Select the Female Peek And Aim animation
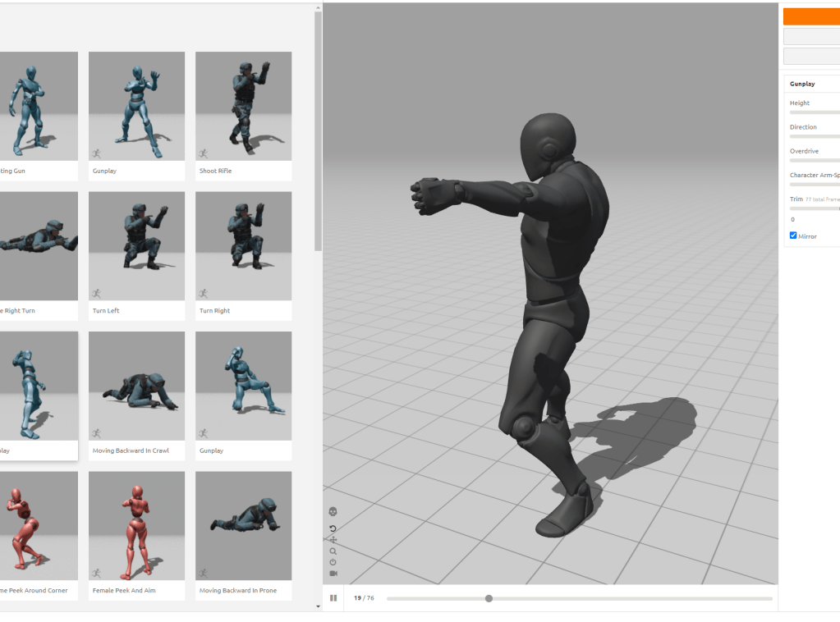This screenshot has width=840, height=622. point(136,525)
